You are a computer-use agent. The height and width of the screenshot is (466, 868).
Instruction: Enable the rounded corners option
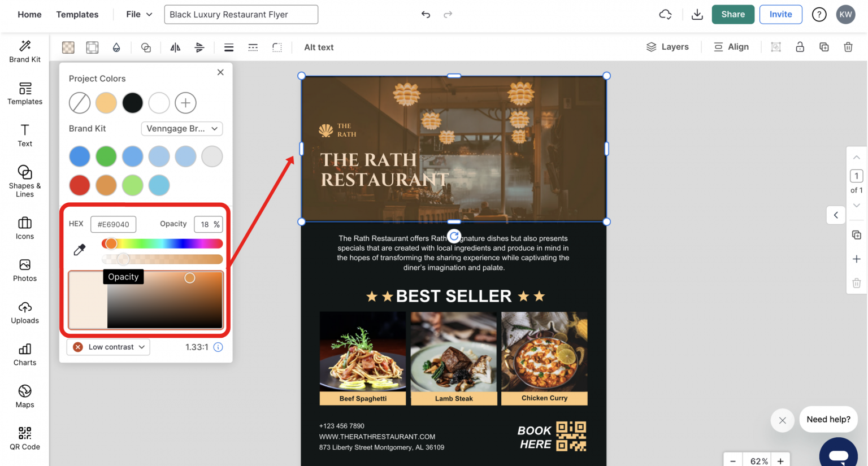(277, 47)
